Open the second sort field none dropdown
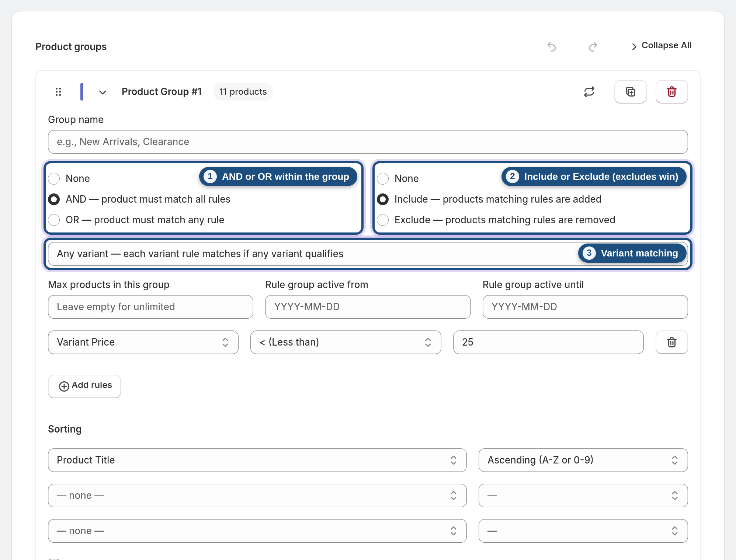 [257, 496]
